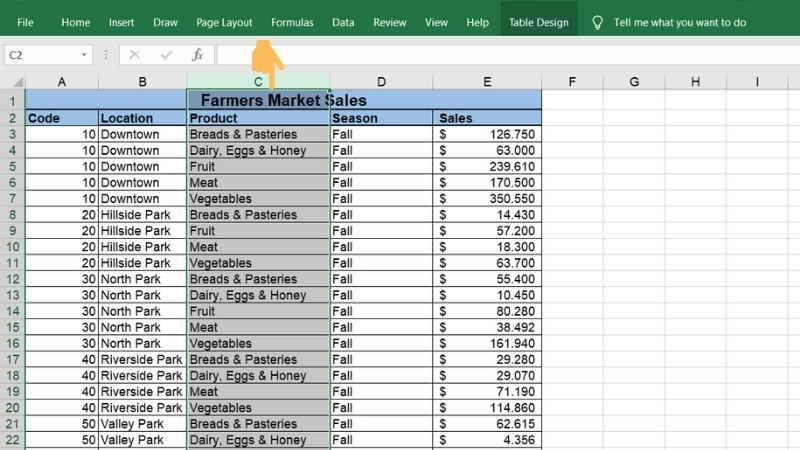Screen dimensions: 800x450
Task: Switch to the Formulas tab
Action: (292, 22)
